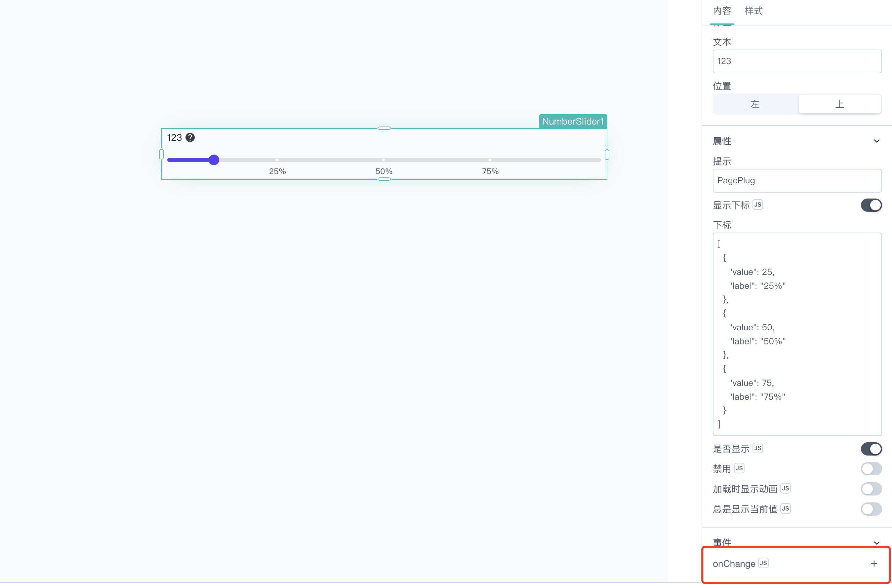892x588 pixels.
Task: Click the 123 slider label text
Action: (x=174, y=138)
